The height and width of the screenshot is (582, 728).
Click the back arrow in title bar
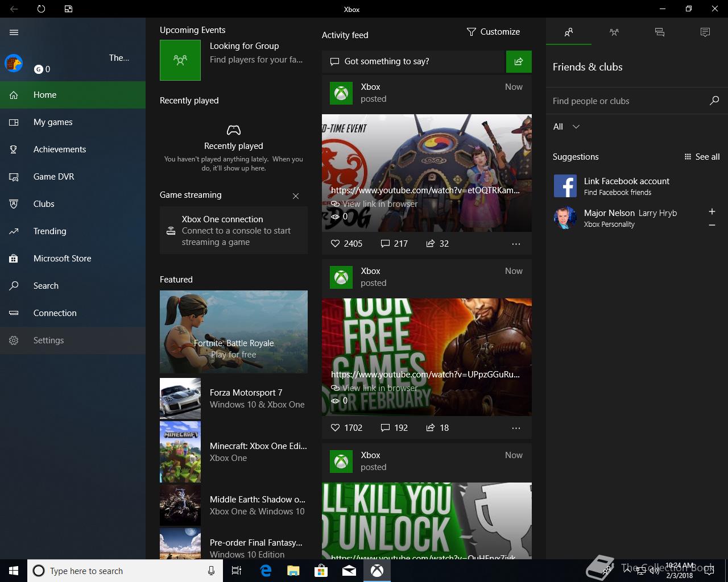tap(14, 9)
